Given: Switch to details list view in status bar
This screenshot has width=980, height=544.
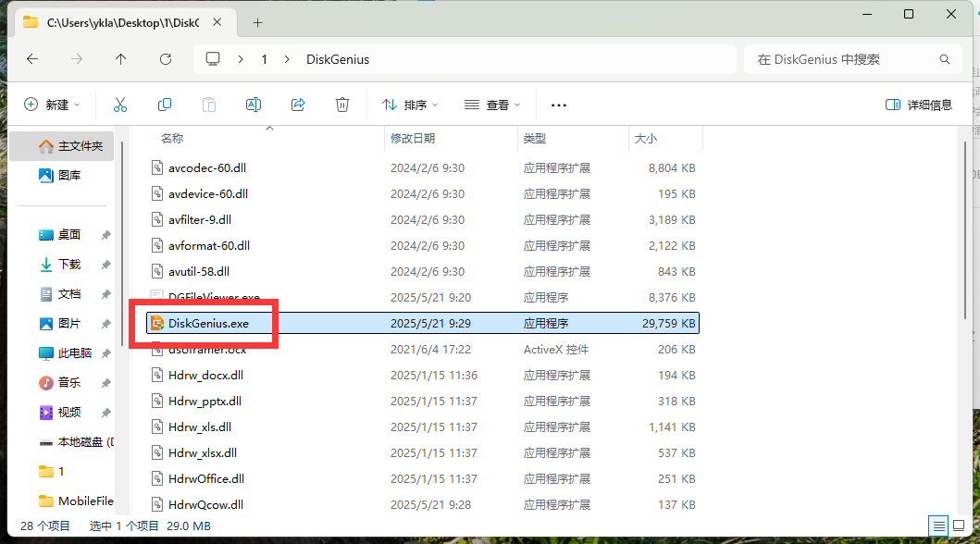Looking at the screenshot, I should click(x=938, y=525).
